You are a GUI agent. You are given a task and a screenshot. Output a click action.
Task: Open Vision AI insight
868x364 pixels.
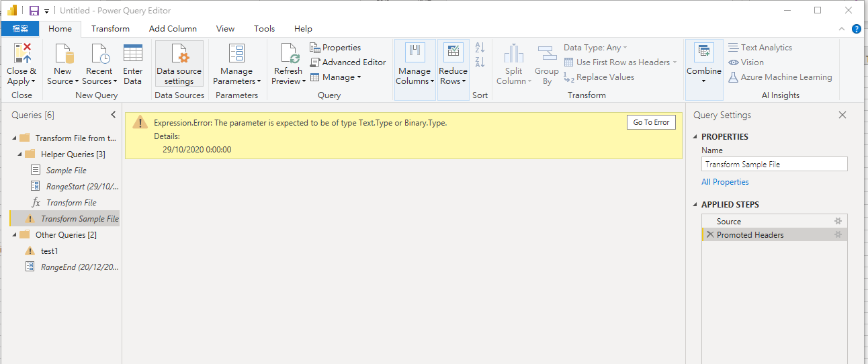[x=746, y=62]
